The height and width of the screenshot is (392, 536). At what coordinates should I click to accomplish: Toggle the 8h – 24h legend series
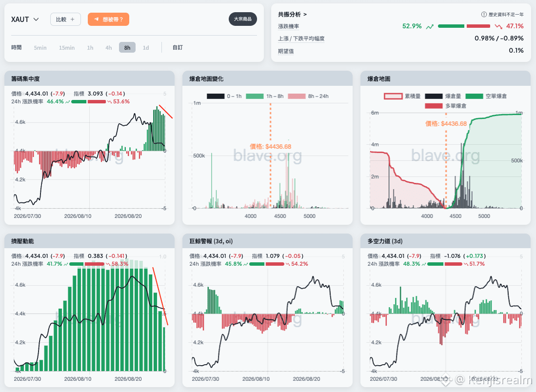[x=308, y=97]
